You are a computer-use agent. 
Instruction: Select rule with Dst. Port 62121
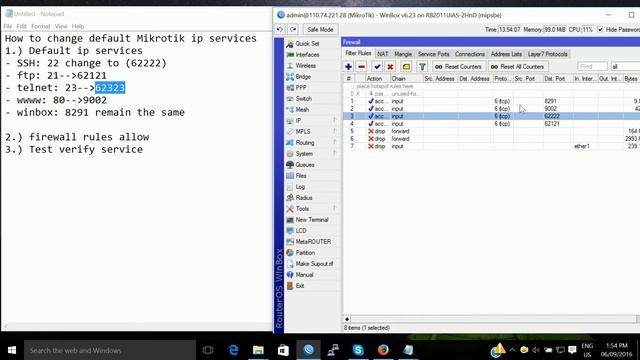(x=491, y=124)
